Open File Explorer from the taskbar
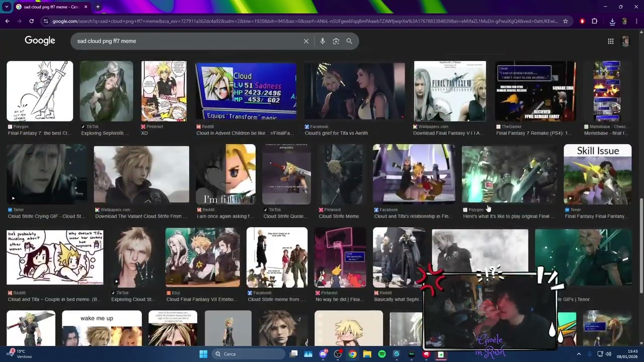 [367, 354]
